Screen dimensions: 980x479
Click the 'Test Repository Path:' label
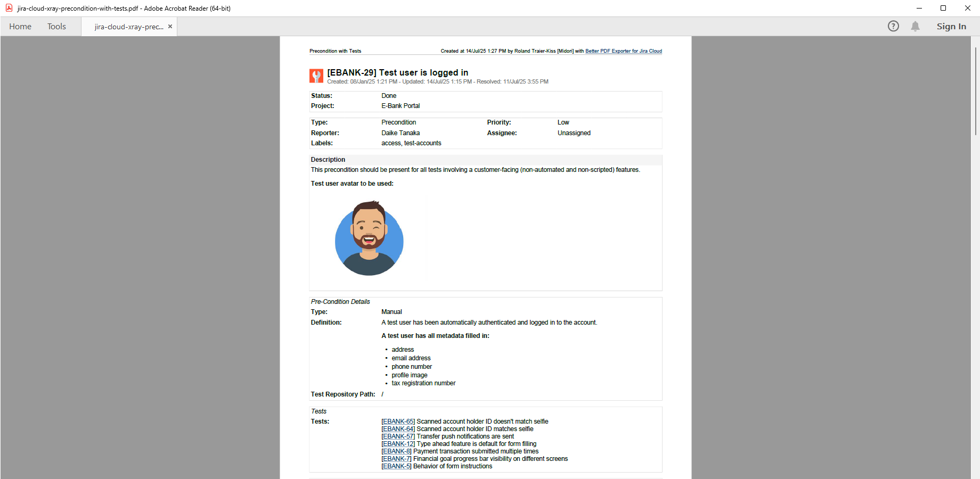tap(343, 394)
